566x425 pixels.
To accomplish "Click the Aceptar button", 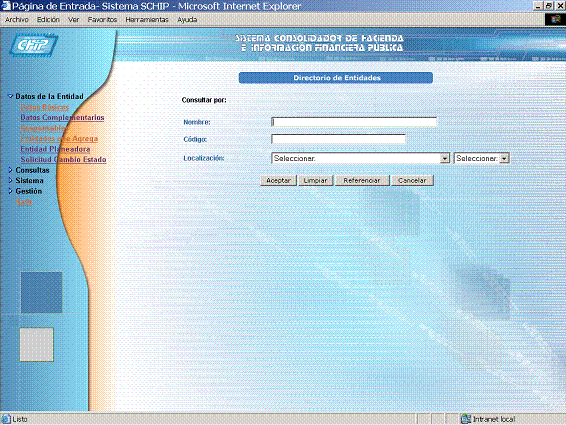I will pos(278,181).
